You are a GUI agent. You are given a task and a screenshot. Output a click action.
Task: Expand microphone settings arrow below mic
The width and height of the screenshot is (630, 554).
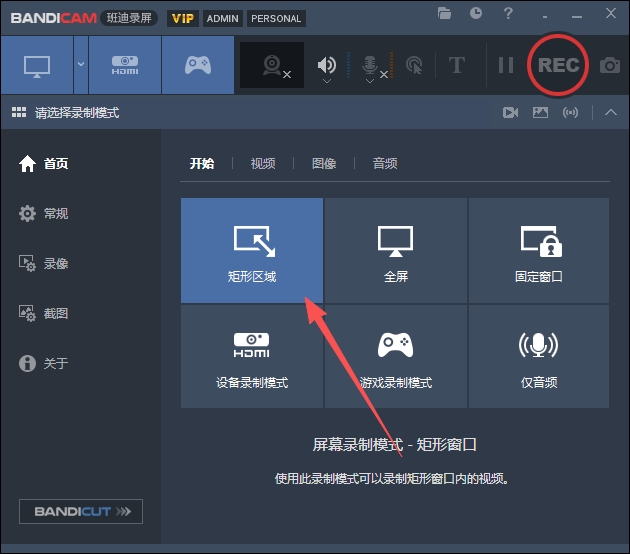coord(370,81)
